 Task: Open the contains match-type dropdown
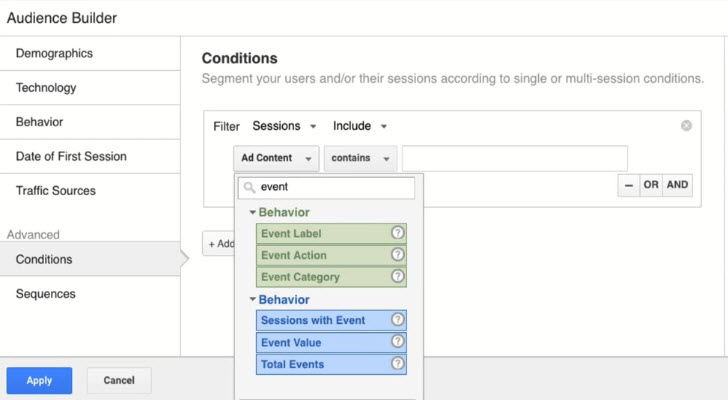[x=360, y=158]
